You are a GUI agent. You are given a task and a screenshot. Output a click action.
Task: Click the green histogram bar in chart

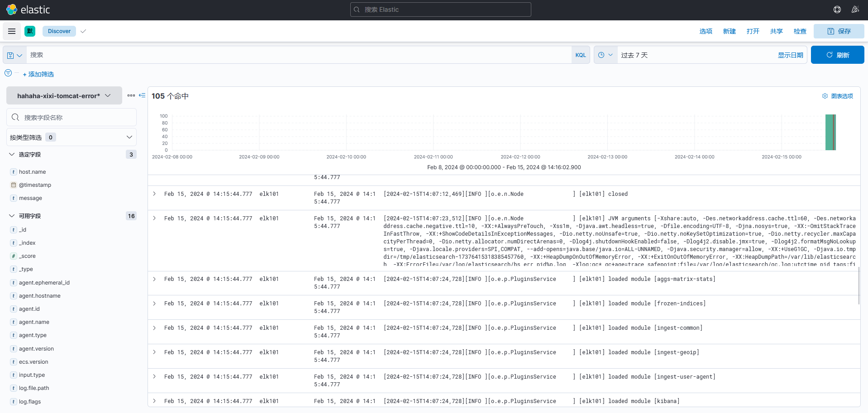click(x=830, y=133)
